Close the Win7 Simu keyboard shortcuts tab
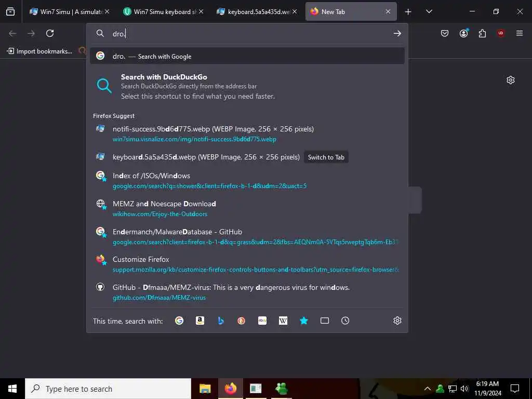Image resolution: width=532 pixels, height=399 pixels. (201, 11)
